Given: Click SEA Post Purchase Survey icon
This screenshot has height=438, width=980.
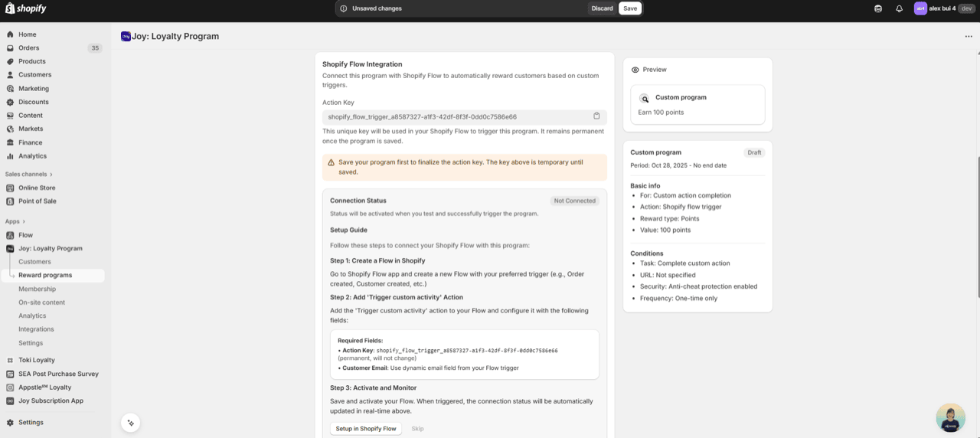Looking at the screenshot, I should (11, 374).
